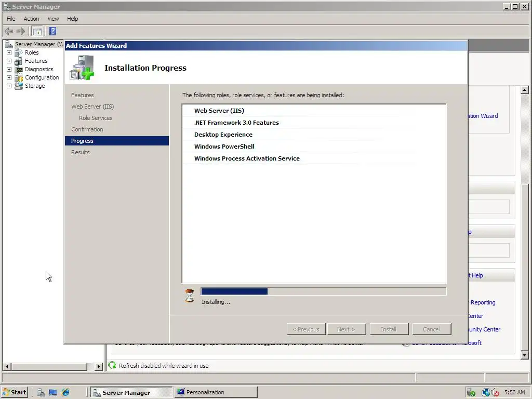Image resolution: width=532 pixels, height=399 pixels.
Task: Click the Reporting link in background
Action: point(483,302)
